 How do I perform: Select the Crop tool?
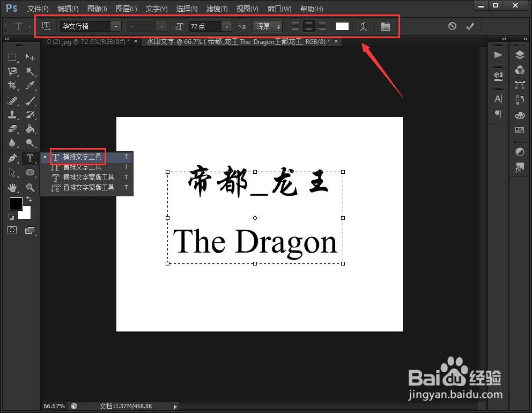point(12,85)
